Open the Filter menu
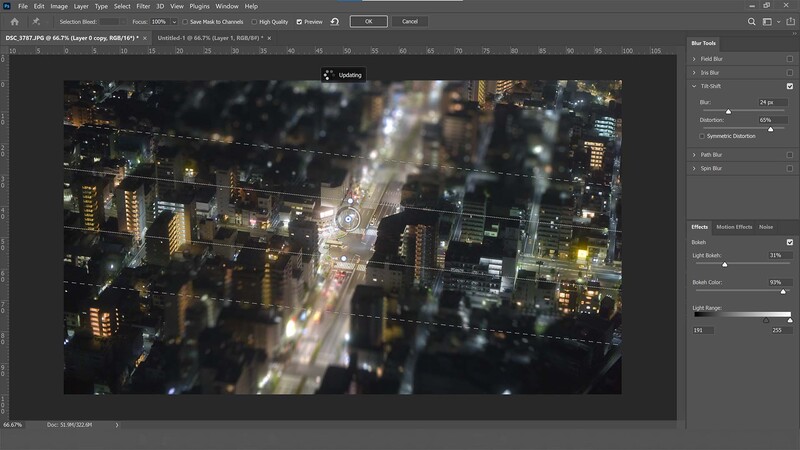This screenshot has width=800, height=450. 143,6
